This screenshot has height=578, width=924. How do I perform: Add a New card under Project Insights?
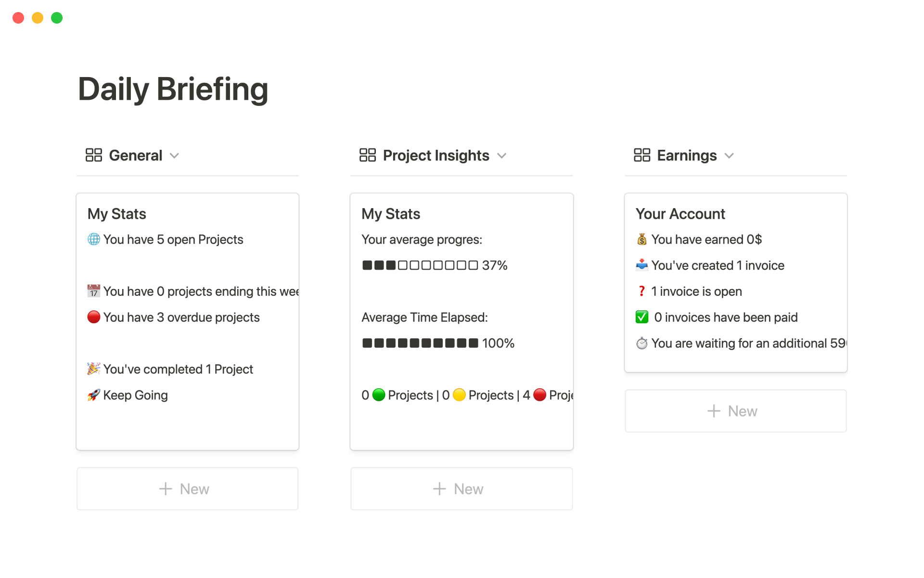pyautogui.click(x=461, y=489)
